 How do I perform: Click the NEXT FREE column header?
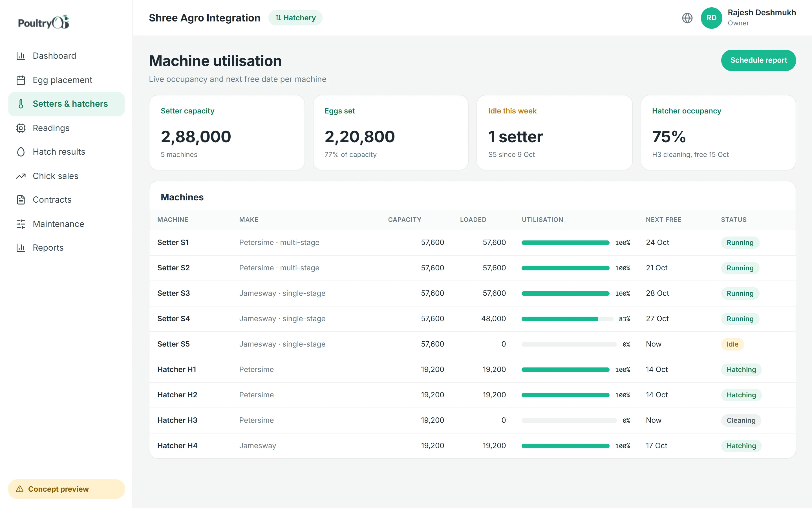pyautogui.click(x=663, y=220)
